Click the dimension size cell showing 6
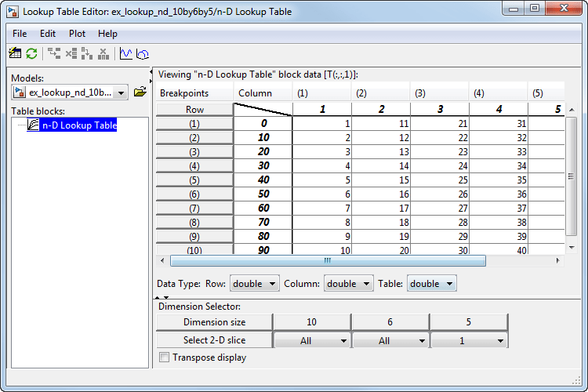 click(390, 322)
